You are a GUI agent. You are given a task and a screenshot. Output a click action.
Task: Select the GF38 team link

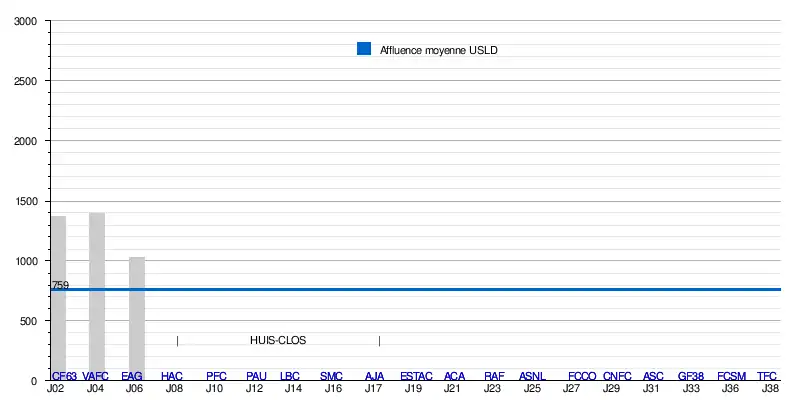[690, 376]
